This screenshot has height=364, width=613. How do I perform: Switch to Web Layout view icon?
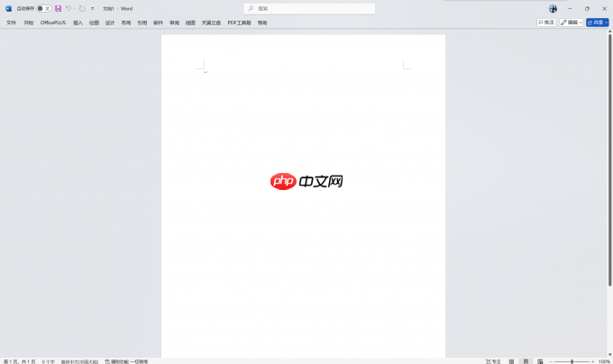540,361
